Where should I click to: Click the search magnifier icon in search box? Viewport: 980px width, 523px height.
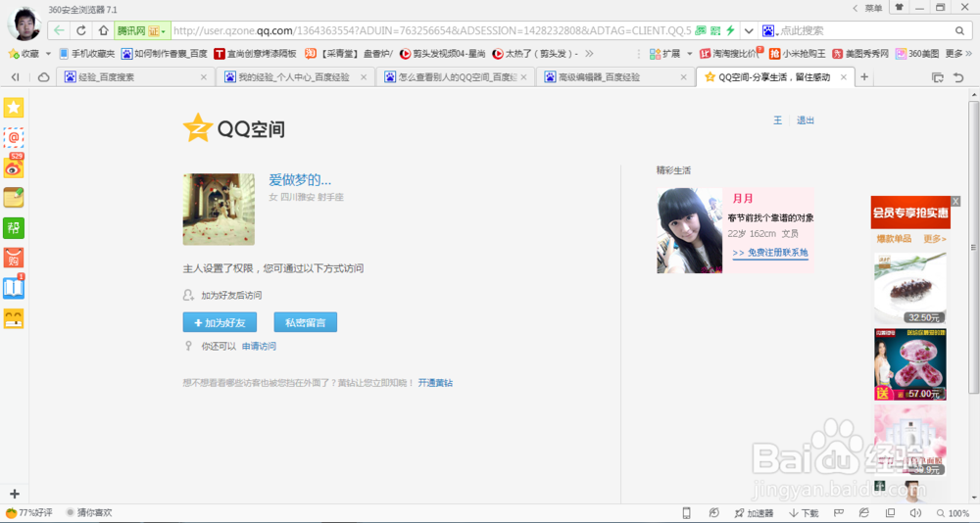click(x=960, y=30)
